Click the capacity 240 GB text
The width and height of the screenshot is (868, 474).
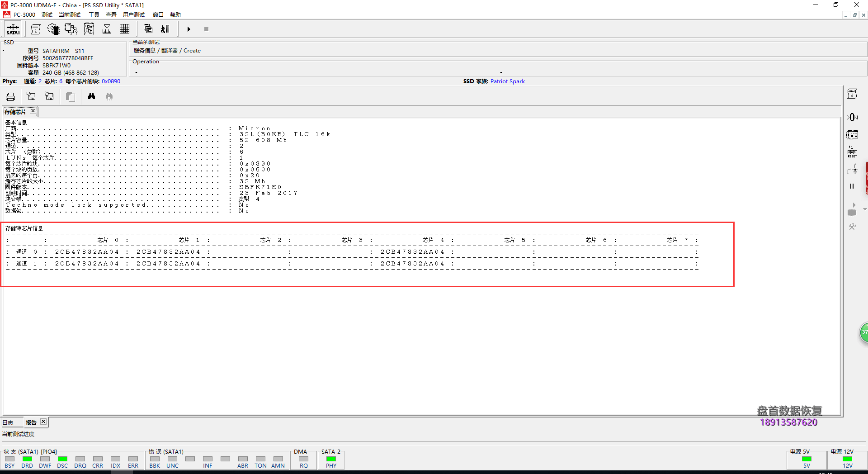coord(71,73)
